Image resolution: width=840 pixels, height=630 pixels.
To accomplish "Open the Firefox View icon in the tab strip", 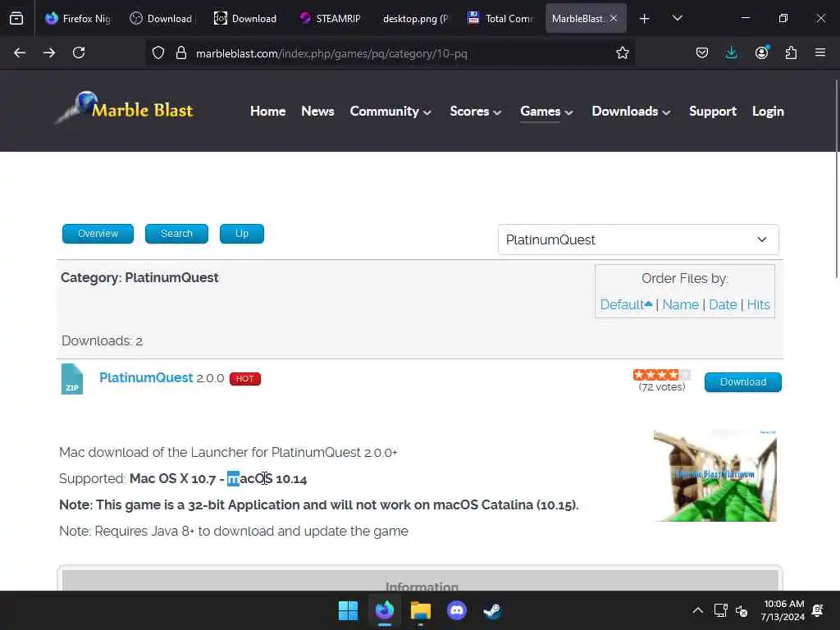I will (x=16, y=18).
